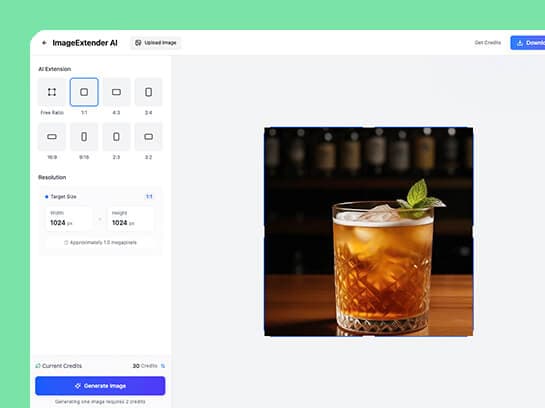Click the Resolution heading
This screenshot has height=408, width=545.
pos(52,177)
